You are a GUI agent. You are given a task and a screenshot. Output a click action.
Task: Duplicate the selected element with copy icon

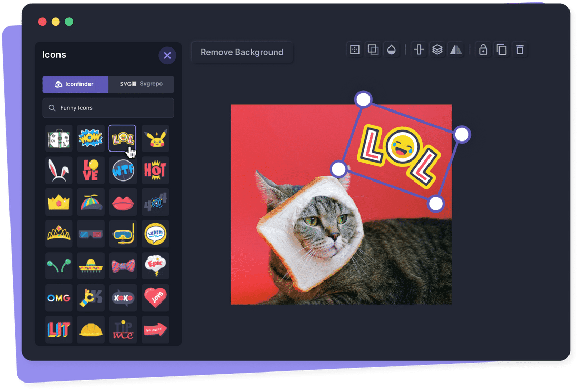pyautogui.click(x=502, y=49)
